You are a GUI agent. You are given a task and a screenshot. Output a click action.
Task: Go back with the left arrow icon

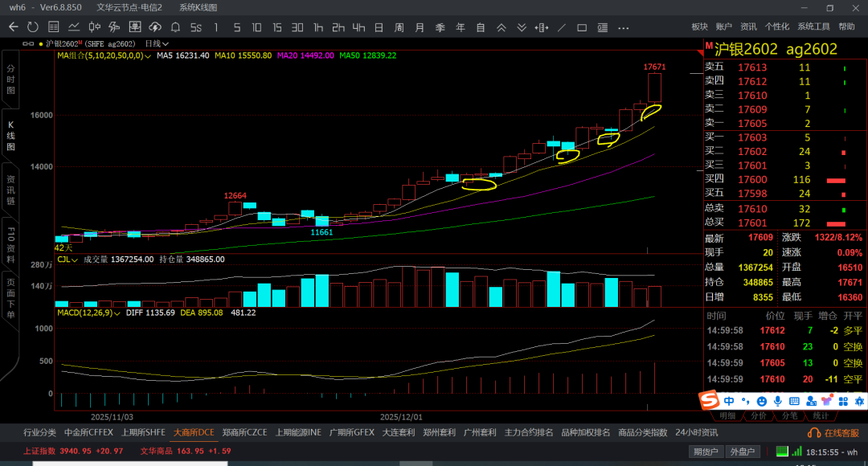click(14, 27)
